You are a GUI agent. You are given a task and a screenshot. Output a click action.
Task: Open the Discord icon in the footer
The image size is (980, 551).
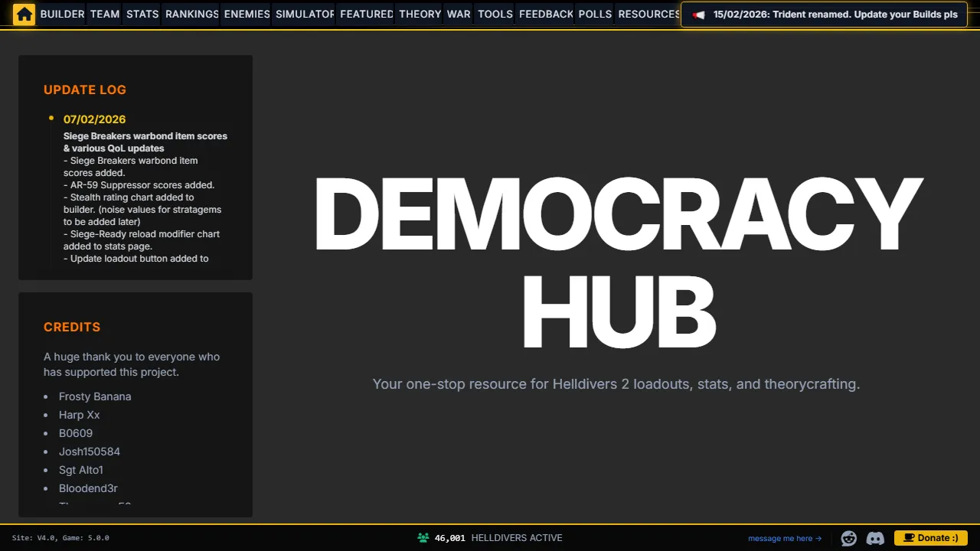[874, 538]
